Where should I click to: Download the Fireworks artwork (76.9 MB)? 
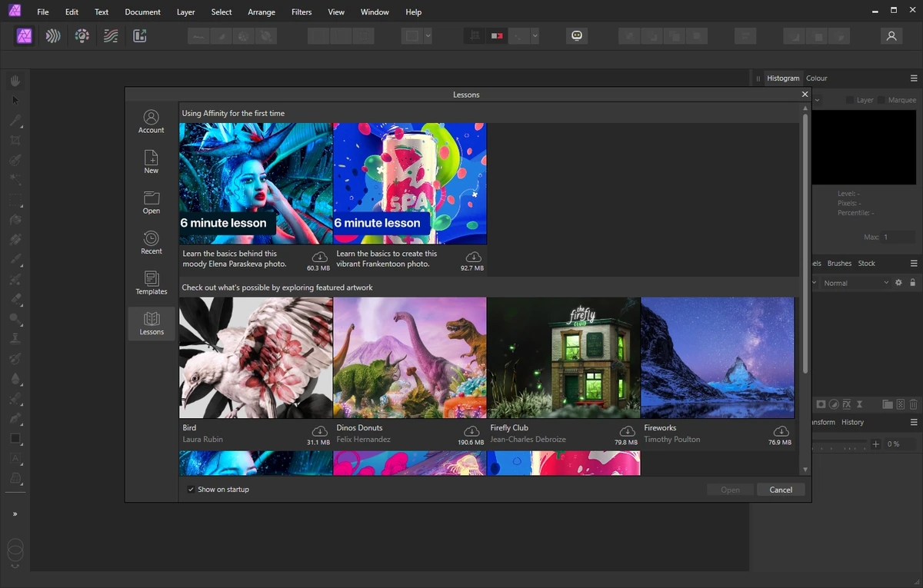click(x=781, y=431)
